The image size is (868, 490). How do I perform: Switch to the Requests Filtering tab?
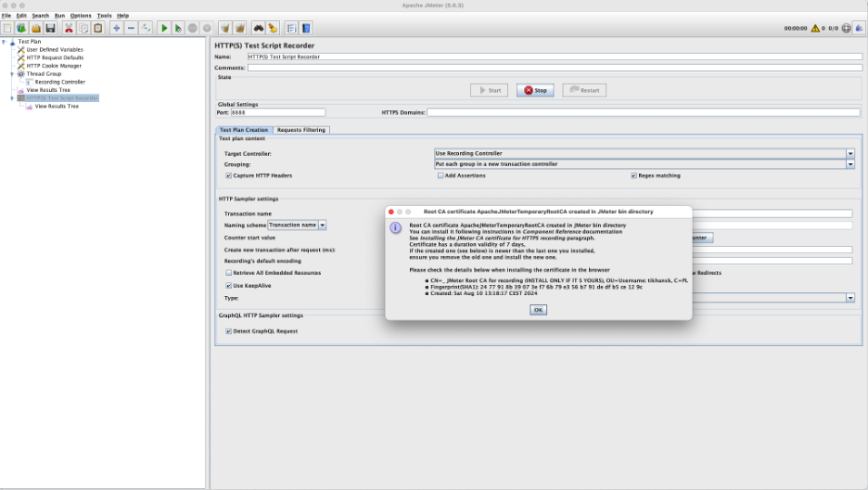click(301, 130)
